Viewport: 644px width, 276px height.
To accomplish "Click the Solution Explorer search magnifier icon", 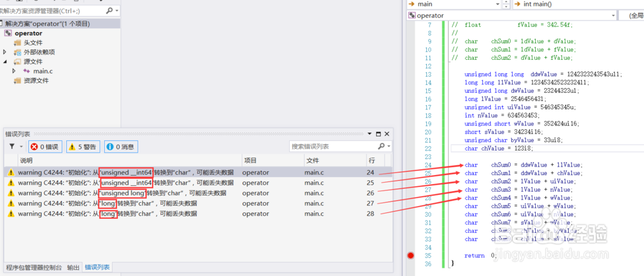I will tap(109, 11).
